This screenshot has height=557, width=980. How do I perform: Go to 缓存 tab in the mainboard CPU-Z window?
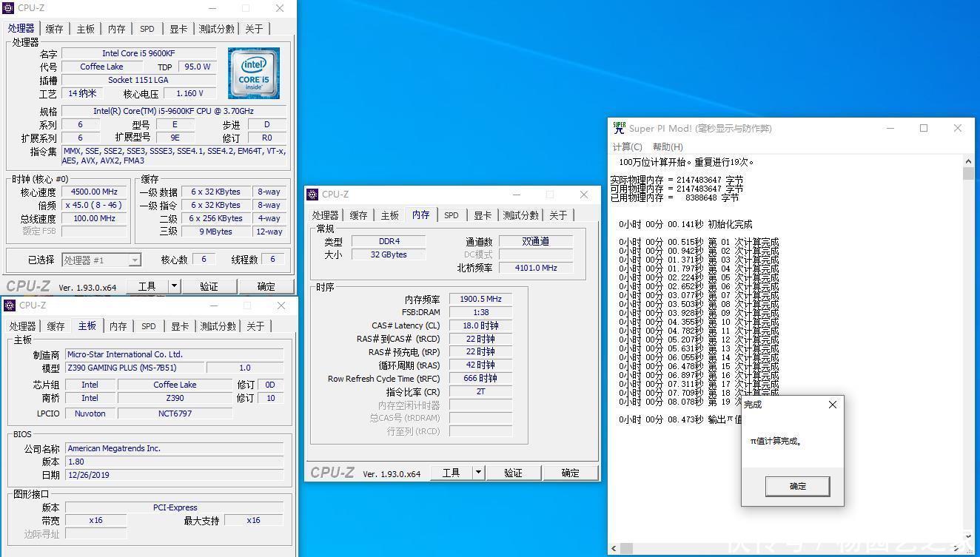pyautogui.click(x=56, y=326)
